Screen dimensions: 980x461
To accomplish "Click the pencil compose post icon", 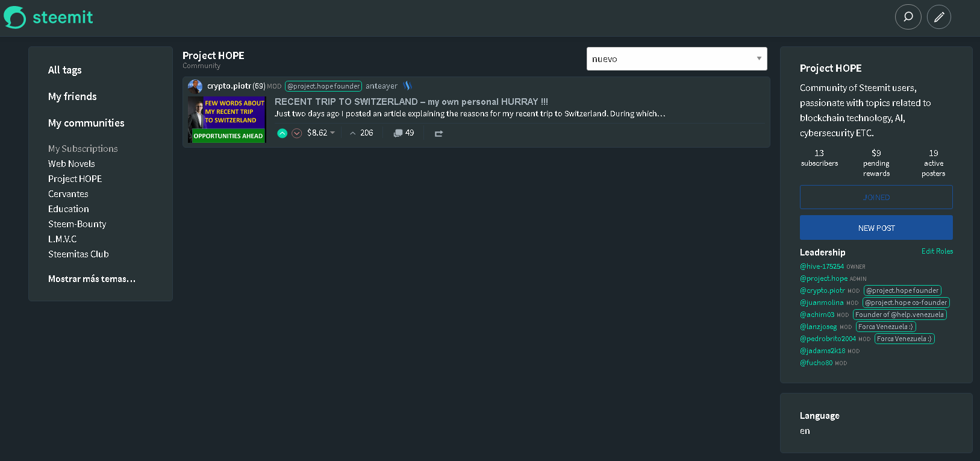I will click(939, 17).
